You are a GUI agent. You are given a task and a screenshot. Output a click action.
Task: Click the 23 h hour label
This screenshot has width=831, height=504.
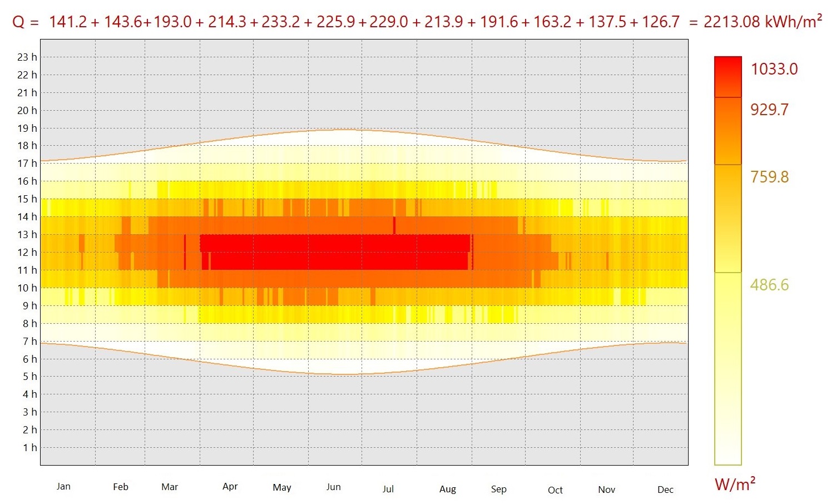[x=27, y=57]
